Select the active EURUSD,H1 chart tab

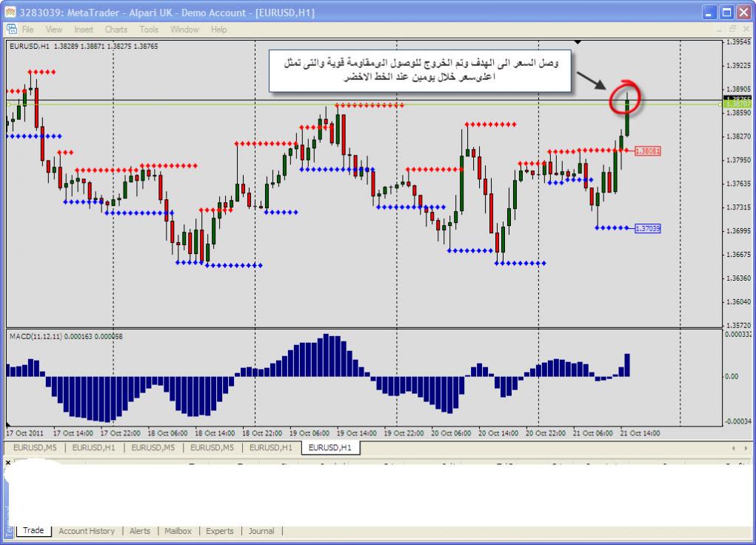point(330,447)
